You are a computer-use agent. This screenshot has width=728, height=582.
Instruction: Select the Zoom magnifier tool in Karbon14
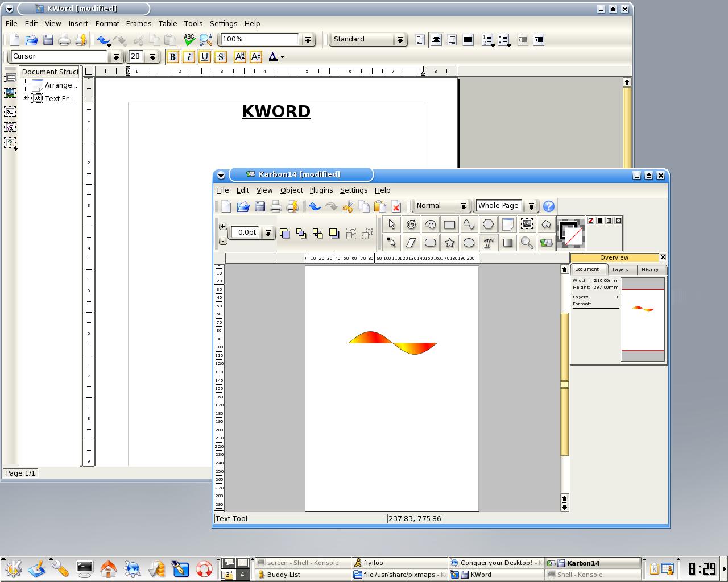coord(527,243)
